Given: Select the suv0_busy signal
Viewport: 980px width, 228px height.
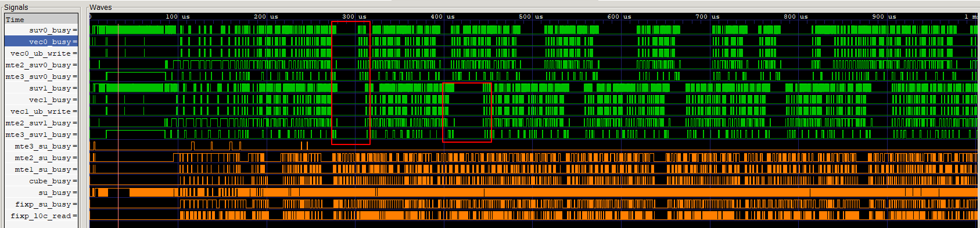Looking at the screenshot, I should click(41, 30).
